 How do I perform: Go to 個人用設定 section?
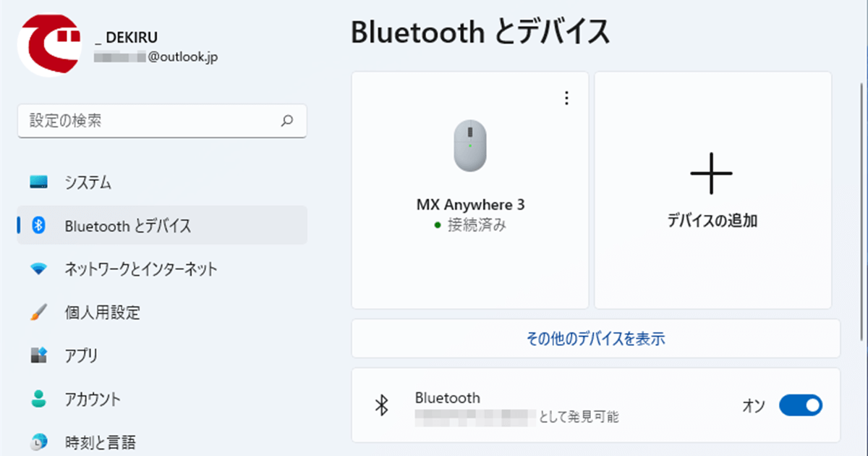pyautogui.click(x=102, y=313)
